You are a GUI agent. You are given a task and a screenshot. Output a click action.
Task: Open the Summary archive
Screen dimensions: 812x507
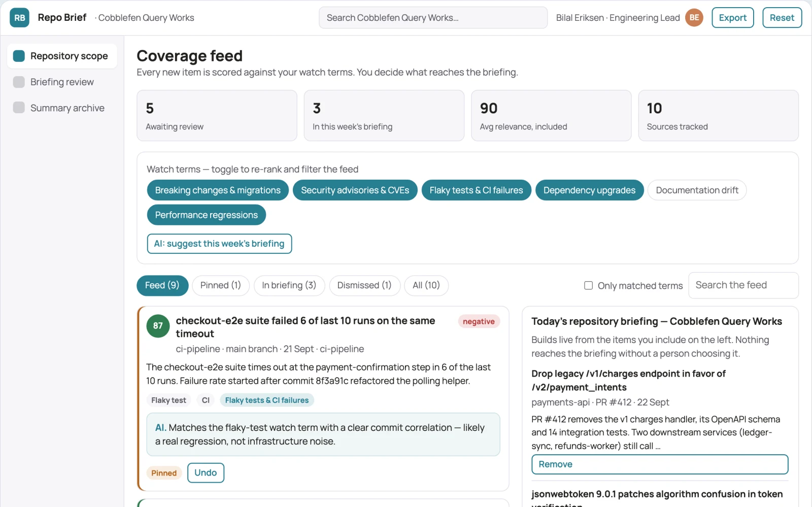[62, 108]
